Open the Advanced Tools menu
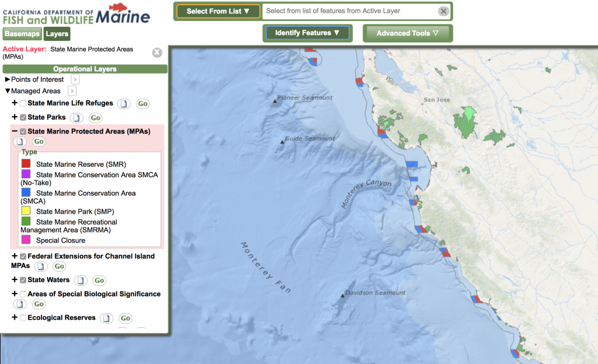The height and width of the screenshot is (364, 598). click(x=407, y=33)
